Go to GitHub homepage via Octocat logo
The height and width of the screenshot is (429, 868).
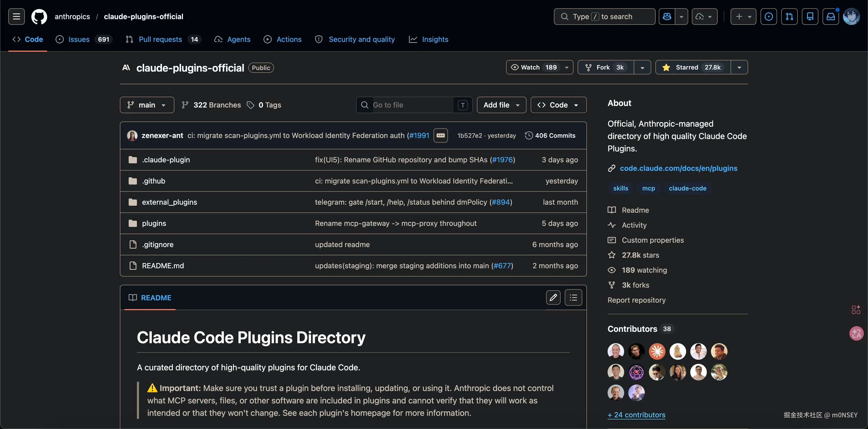[39, 17]
